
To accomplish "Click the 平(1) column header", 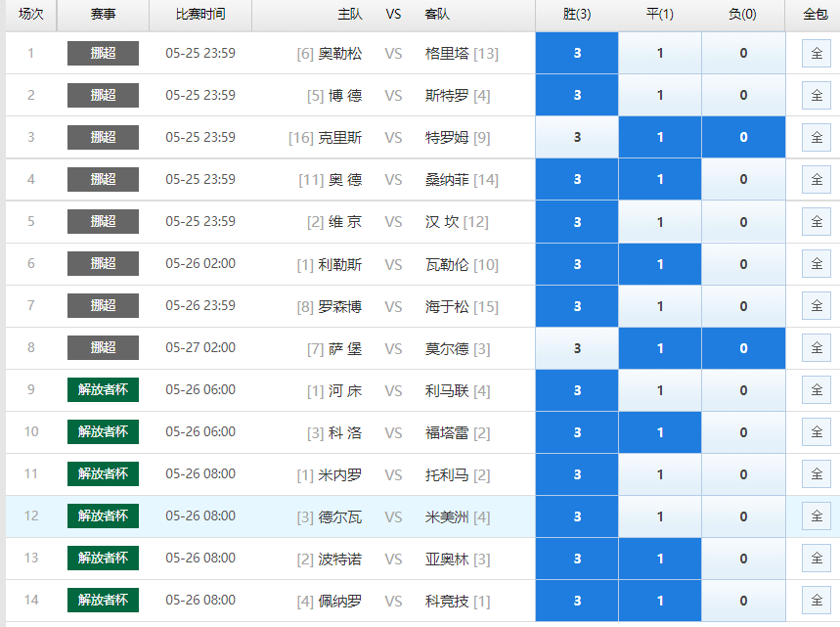I will pos(660,15).
